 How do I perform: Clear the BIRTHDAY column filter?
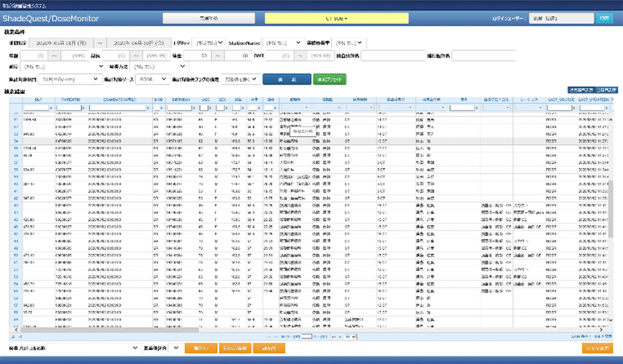tap(194, 108)
